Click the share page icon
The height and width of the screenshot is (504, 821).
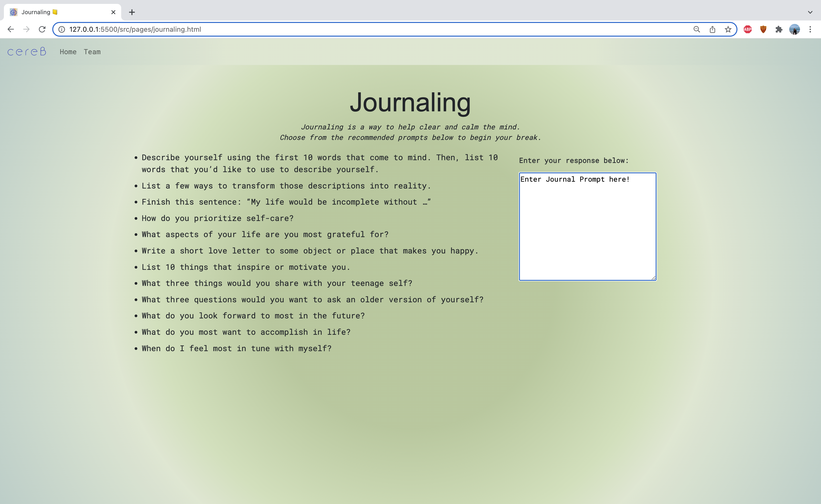[712, 29]
